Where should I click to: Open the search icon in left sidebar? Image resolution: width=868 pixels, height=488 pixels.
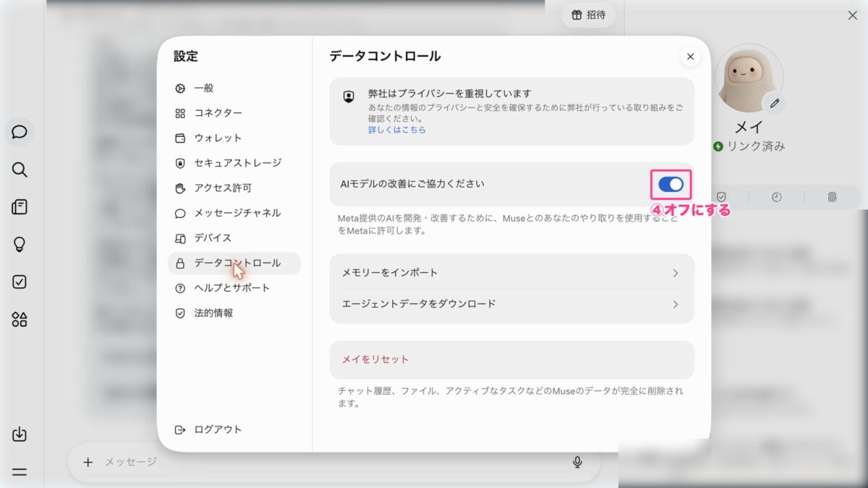click(x=20, y=170)
